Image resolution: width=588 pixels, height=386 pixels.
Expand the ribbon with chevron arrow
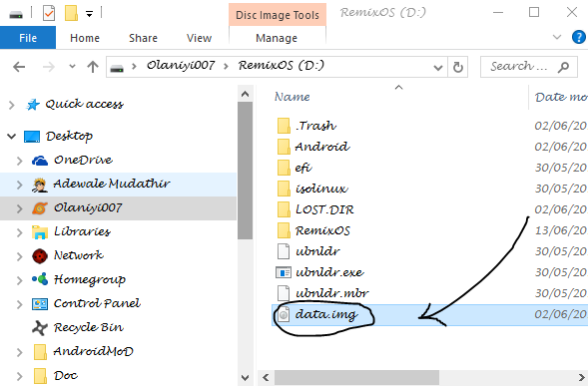pyautogui.click(x=557, y=37)
